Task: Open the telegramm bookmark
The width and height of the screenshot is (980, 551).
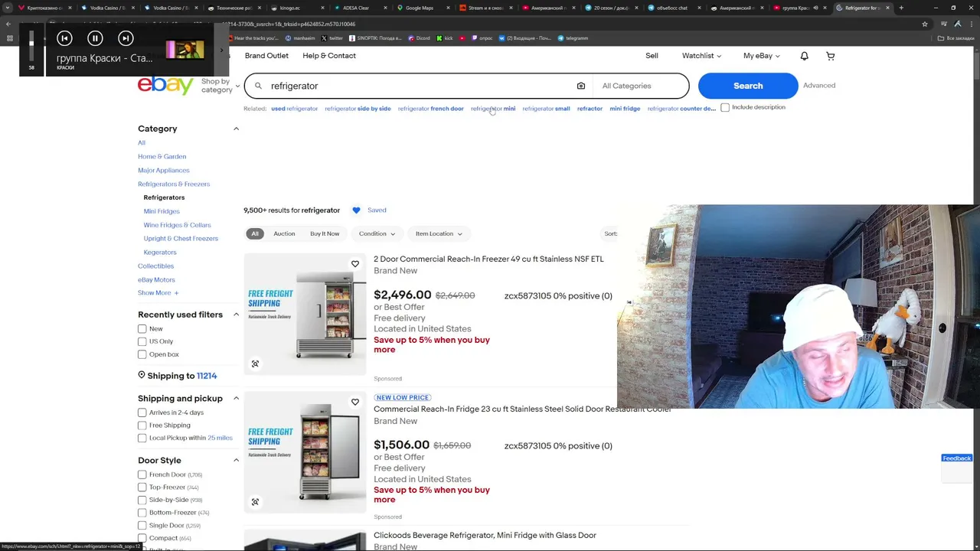Action: coord(573,38)
